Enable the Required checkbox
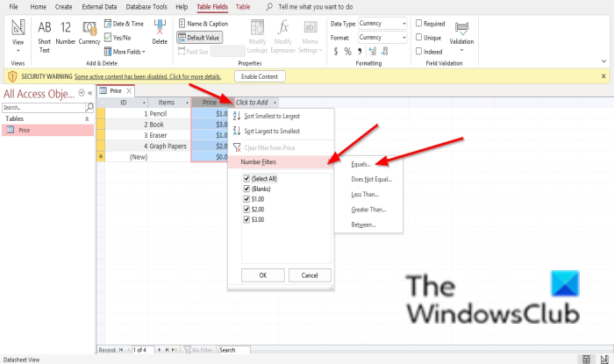 (x=418, y=24)
